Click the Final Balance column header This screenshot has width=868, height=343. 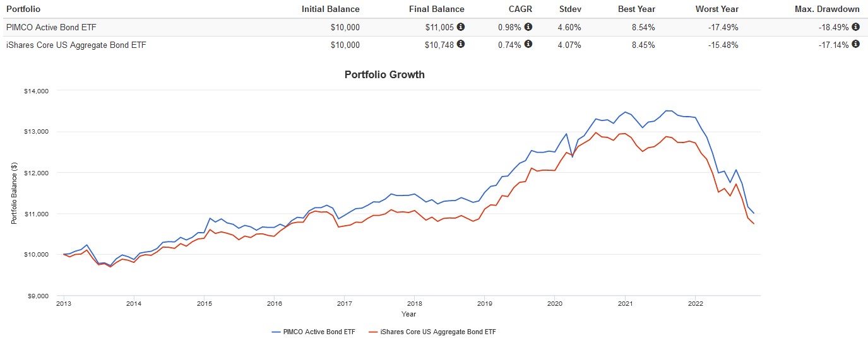(437, 9)
